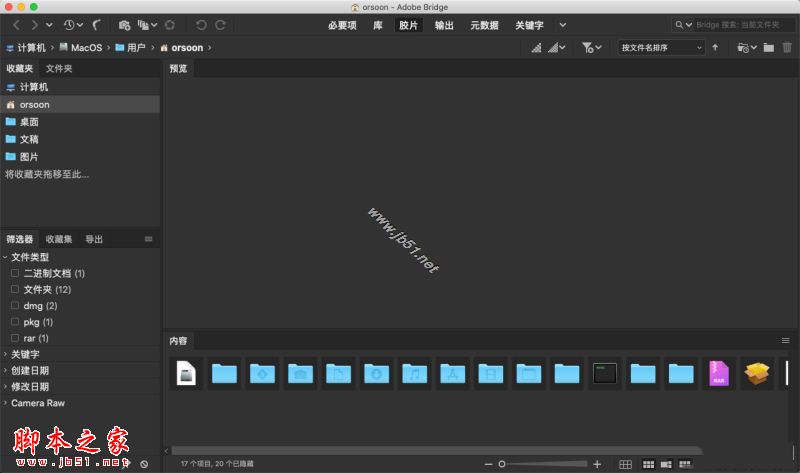Open the filter panel hamburger menu
Screen dimensions: 800x473
[148, 239]
